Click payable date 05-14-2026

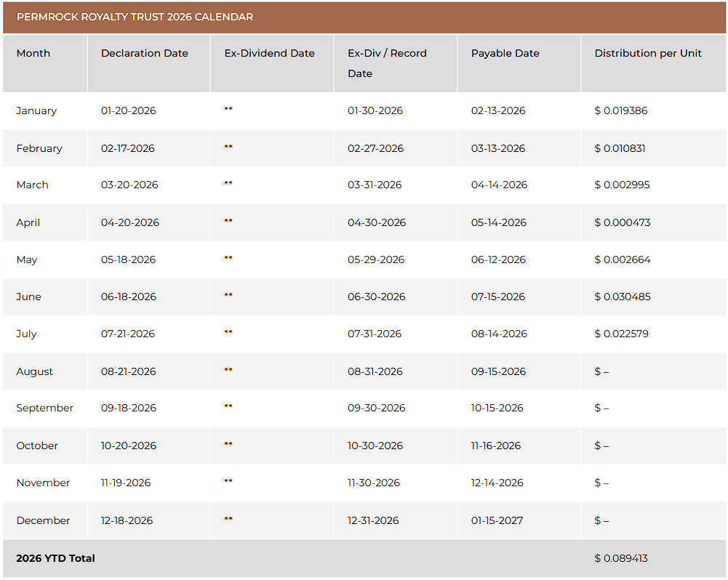(x=499, y=222)
